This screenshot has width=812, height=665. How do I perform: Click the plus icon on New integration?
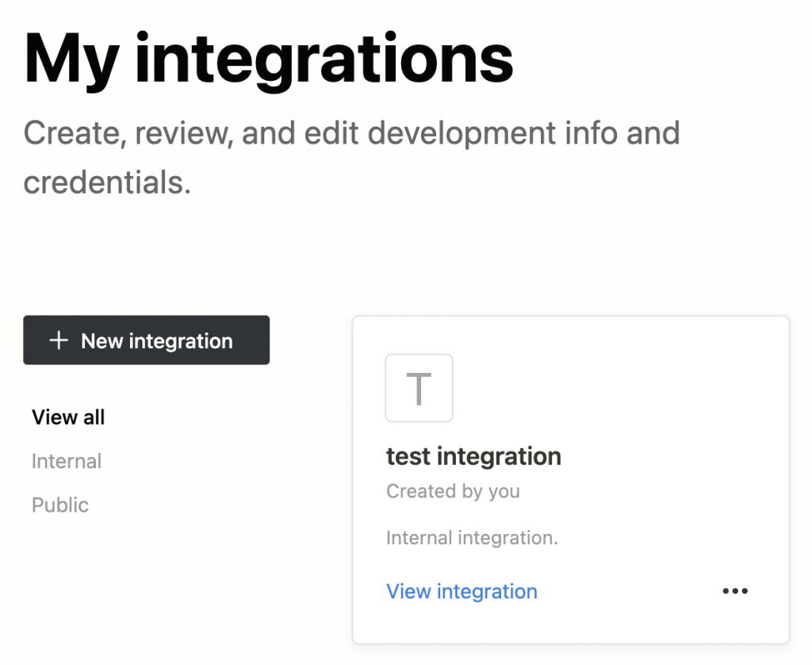pos(59,341)
